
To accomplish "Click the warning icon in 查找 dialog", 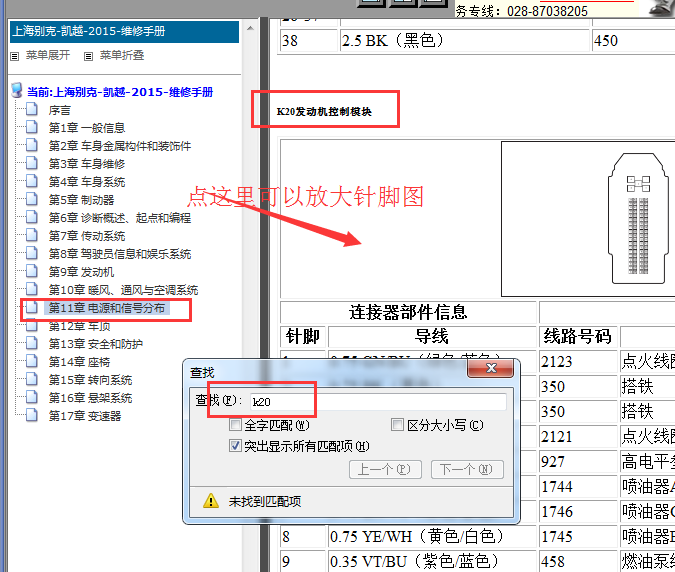I will (211, 501).
